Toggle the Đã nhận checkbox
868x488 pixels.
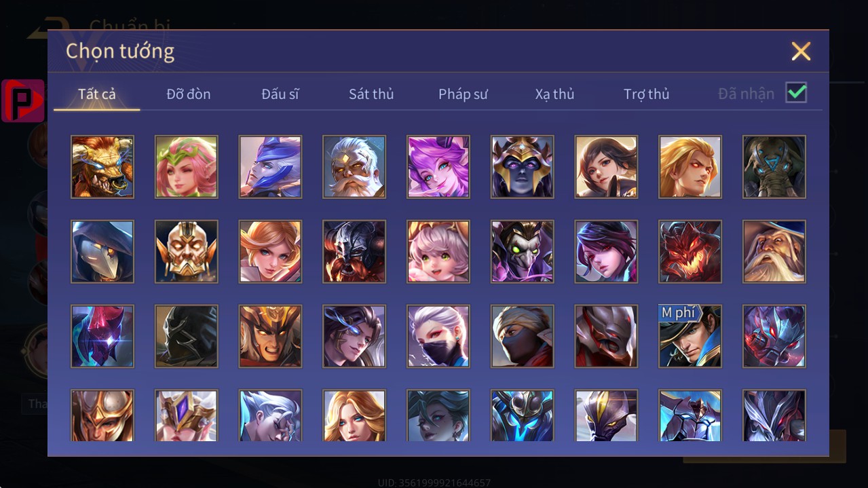pos(796,93)
